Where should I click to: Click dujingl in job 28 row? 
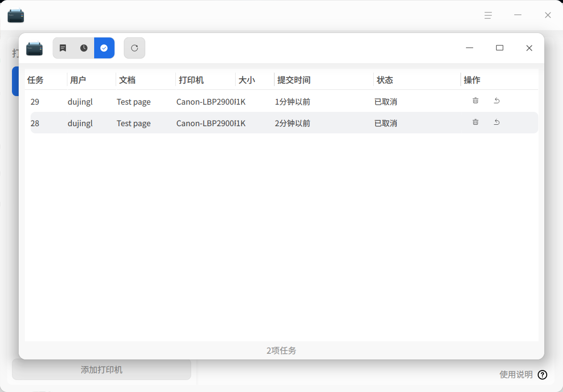point(80,124)
